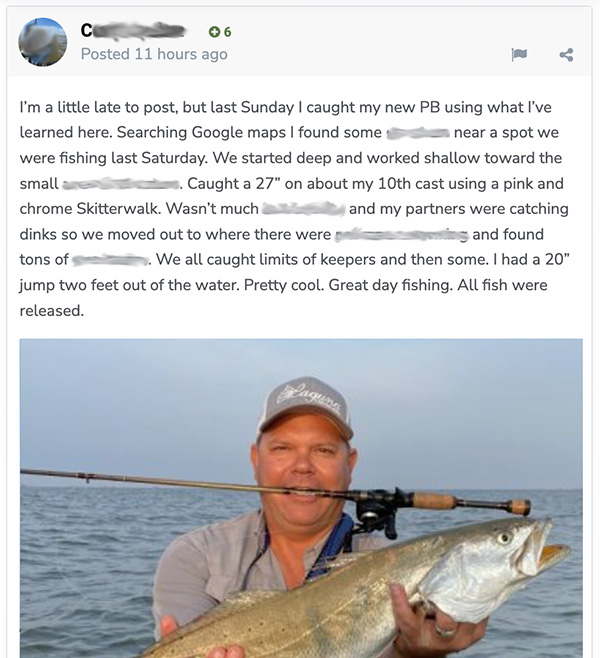Viewport: 600px width, 658px height.
Task: Open the "Posted 11 hours ago" timestamp link
Action: pos(154,54)
